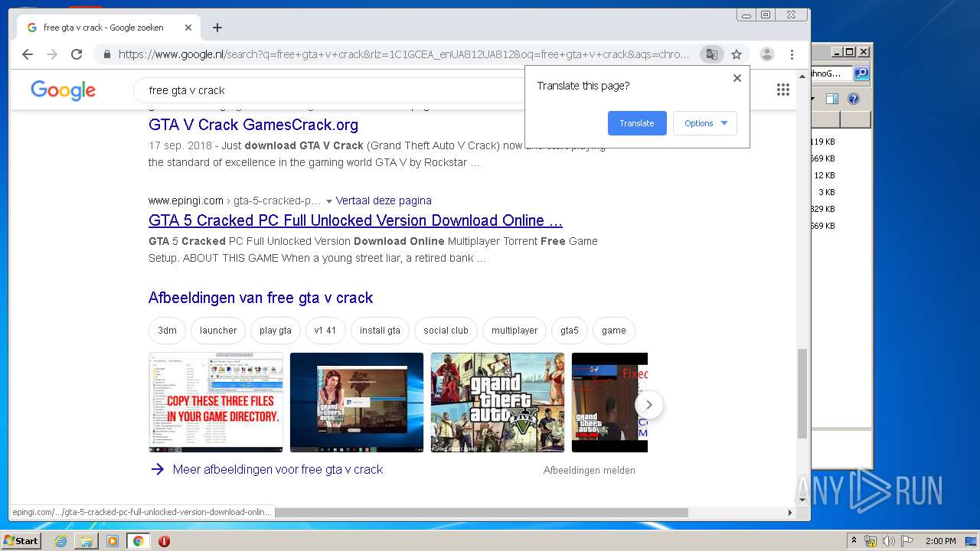
Task: Select the 'multiplayer' filter chip
Action: coord(514,331)
